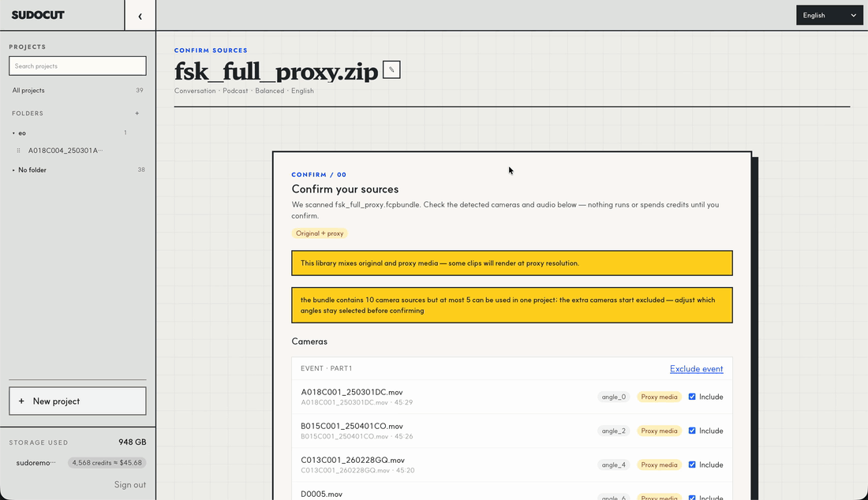This screenshot has width=868, height=500.
Task: Click the SUDOCUT logo
Action: (38, 15)
